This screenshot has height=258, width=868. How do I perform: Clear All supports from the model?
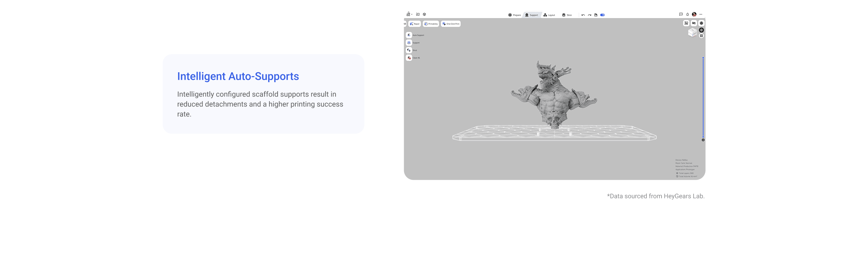(409, 58)
